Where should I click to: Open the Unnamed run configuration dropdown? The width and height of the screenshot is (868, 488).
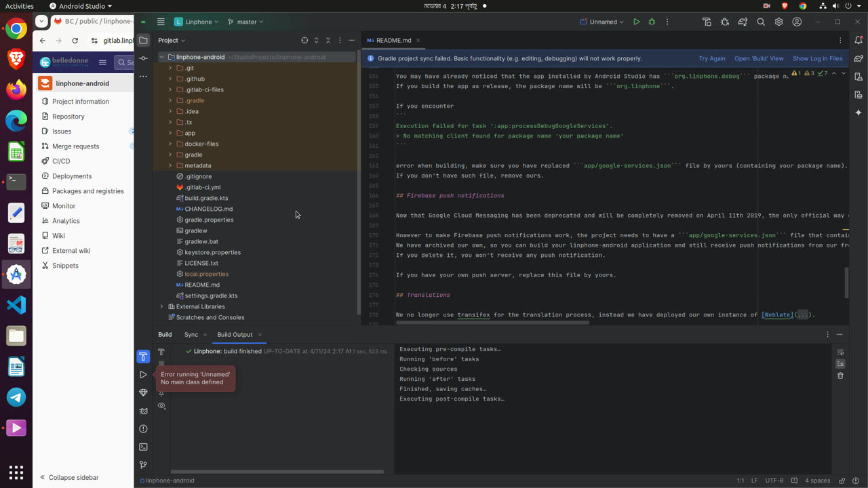pos(601,22)
